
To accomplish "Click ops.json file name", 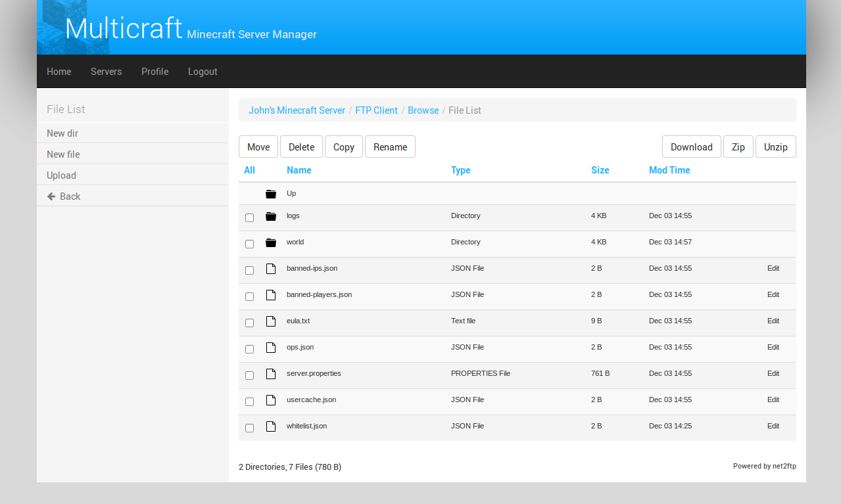I will [x=300, y=347].
